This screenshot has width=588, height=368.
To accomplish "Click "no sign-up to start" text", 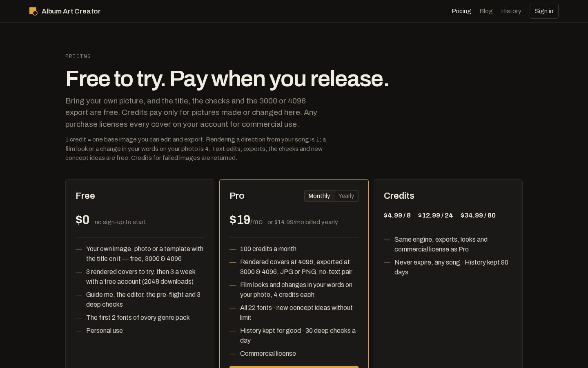I will point(120,222).
